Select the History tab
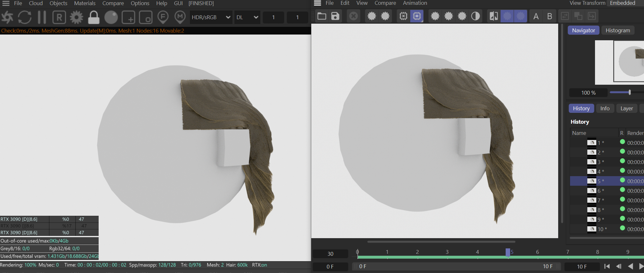Viewport: 644px width, 273px height. [581, 108]
